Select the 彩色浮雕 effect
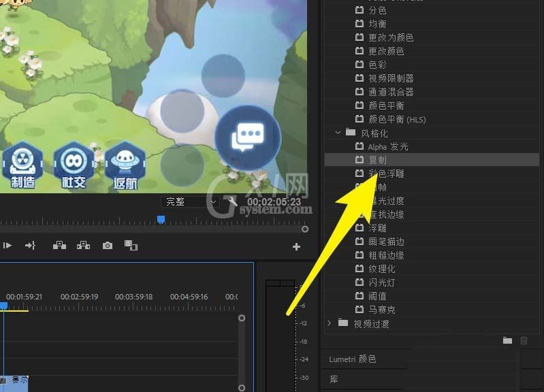This screenshot has width=544, height=392. [387, 174]
